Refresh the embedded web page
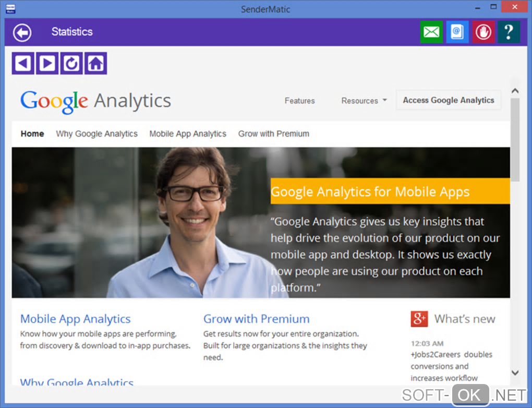The width and height of the screenshot is (532, 408). (71, 64)
